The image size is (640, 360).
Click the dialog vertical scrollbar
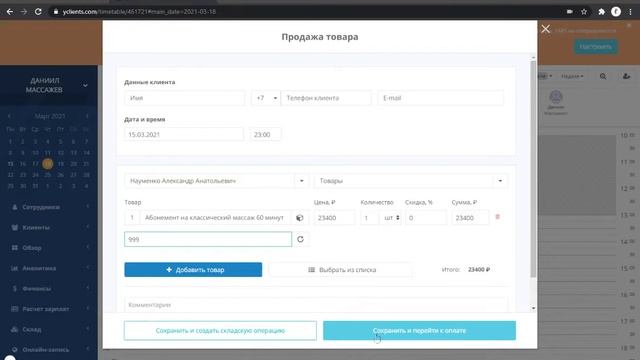coord(533,169)
